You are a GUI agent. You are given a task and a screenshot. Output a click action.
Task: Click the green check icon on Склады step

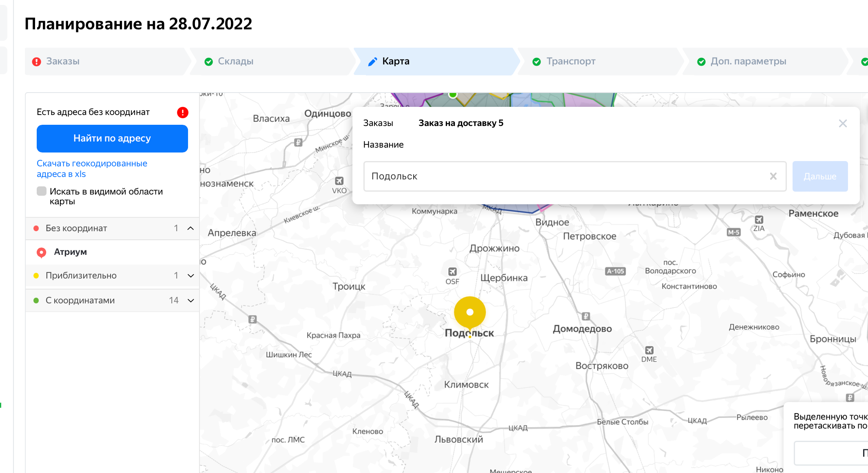(x=208, y=62)
